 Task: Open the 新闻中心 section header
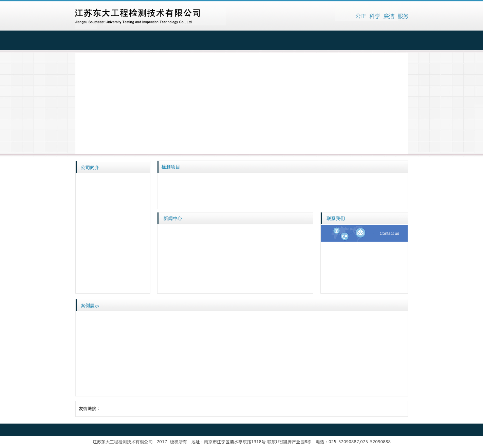click(173, 219)
